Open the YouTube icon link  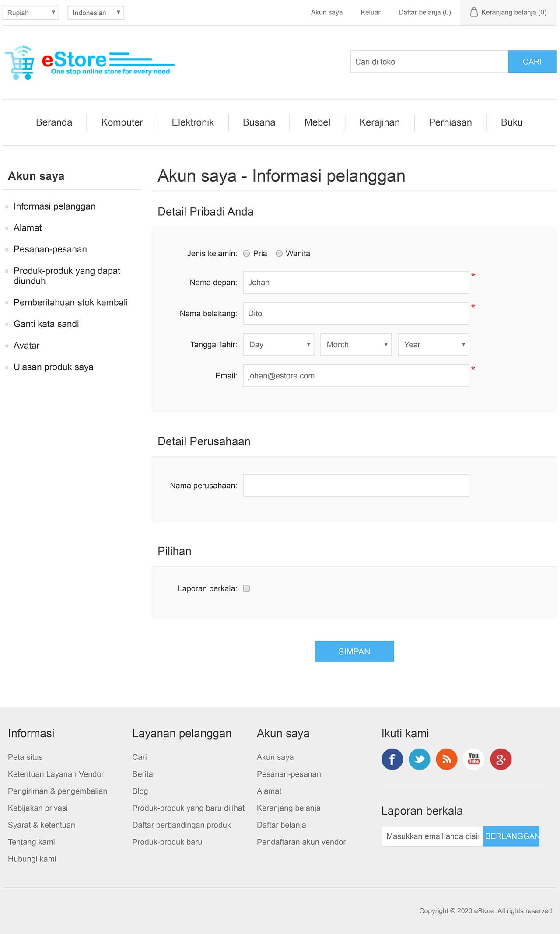pos(473,759)
